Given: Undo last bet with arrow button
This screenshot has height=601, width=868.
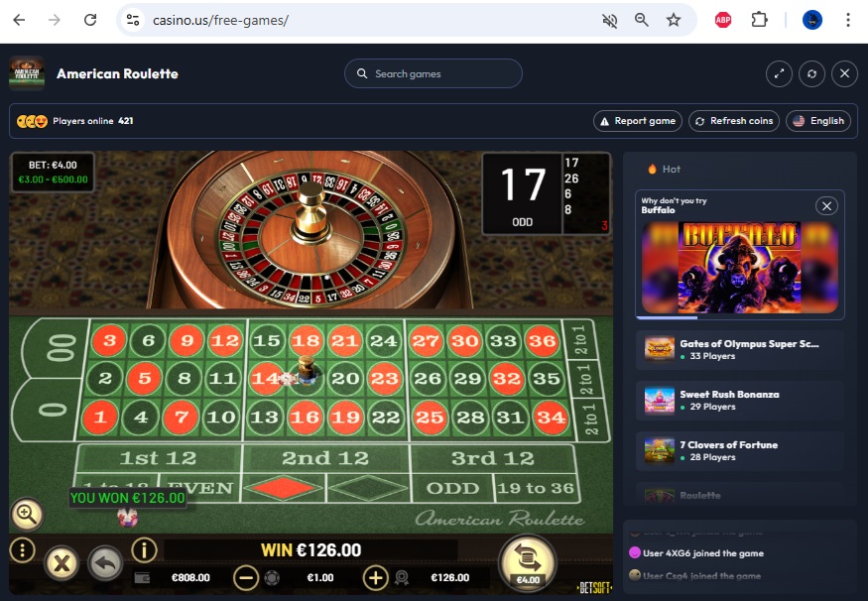Looking at the screenshot, I should tap(105, 564).
